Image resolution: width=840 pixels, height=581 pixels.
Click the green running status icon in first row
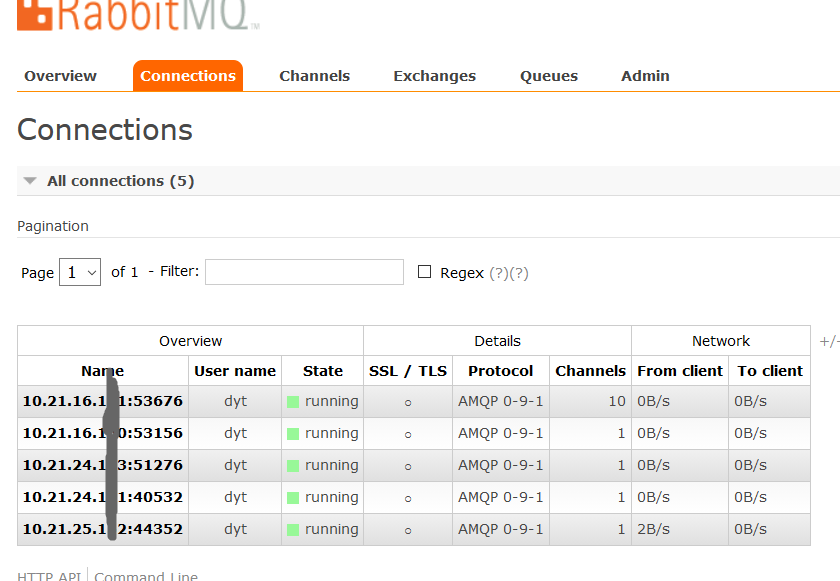click(x=295, y=401)
